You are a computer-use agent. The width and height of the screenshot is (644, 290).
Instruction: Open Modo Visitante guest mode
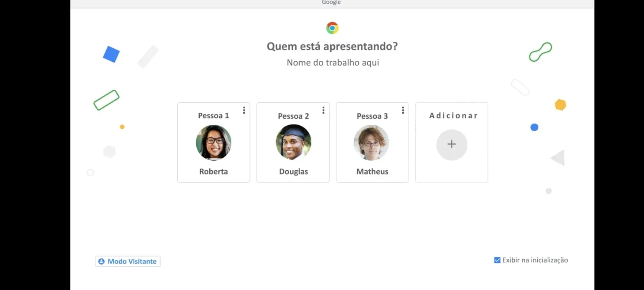pos(128,261)
